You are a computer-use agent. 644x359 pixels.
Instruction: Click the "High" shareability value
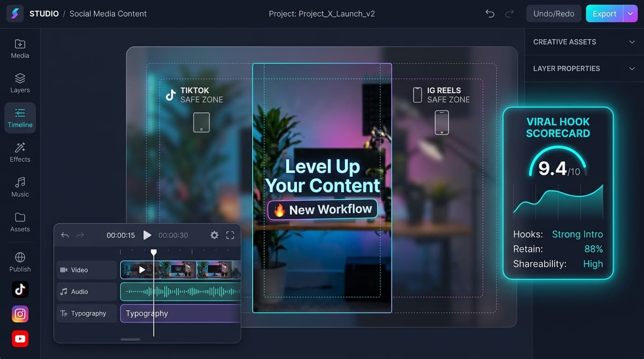tap(593, 264)
